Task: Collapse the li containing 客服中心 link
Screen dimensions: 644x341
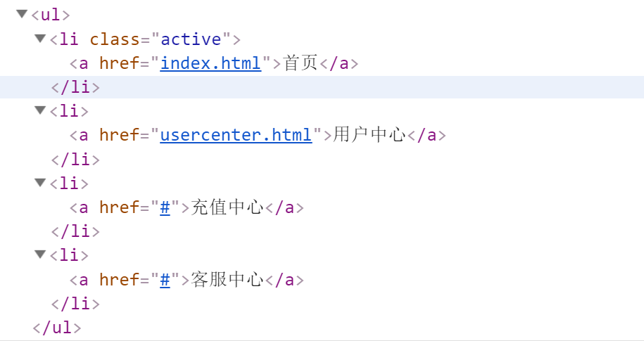Action: pos(40,255)
